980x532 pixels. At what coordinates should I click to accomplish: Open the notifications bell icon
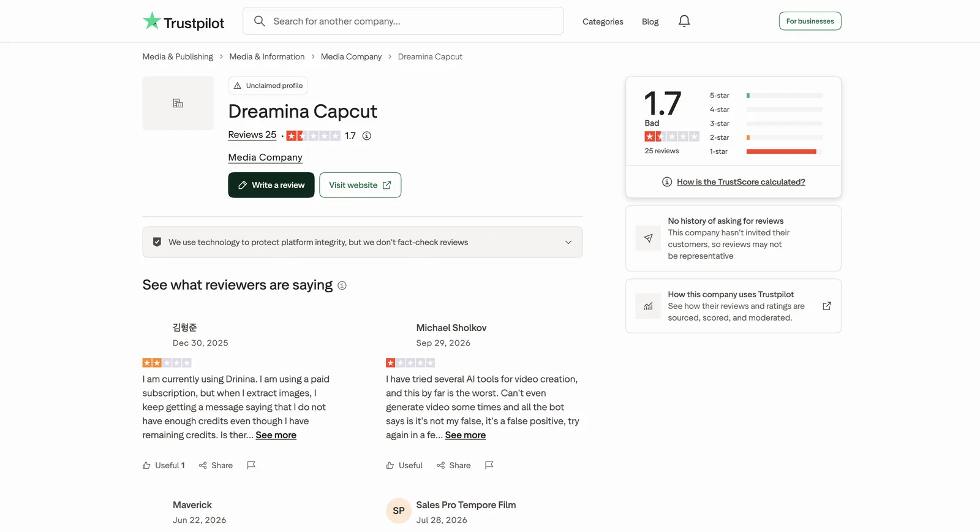684,21
